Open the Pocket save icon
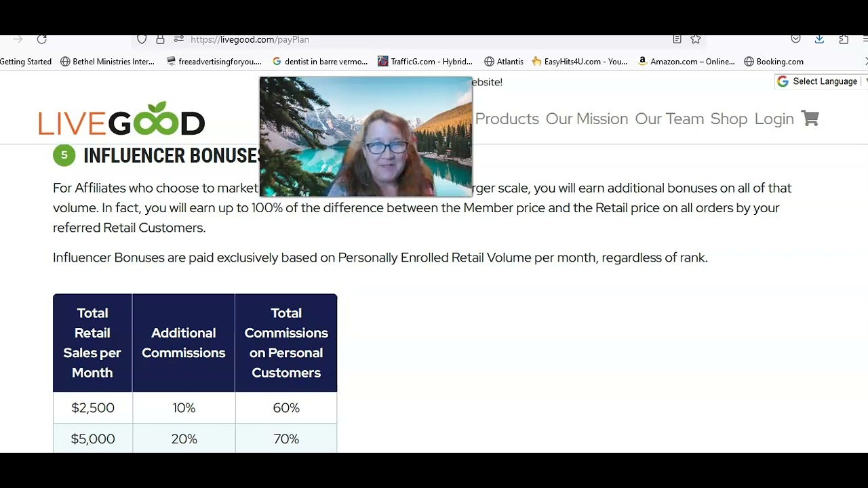Screen dimensions: 868x488 (796, 39)
